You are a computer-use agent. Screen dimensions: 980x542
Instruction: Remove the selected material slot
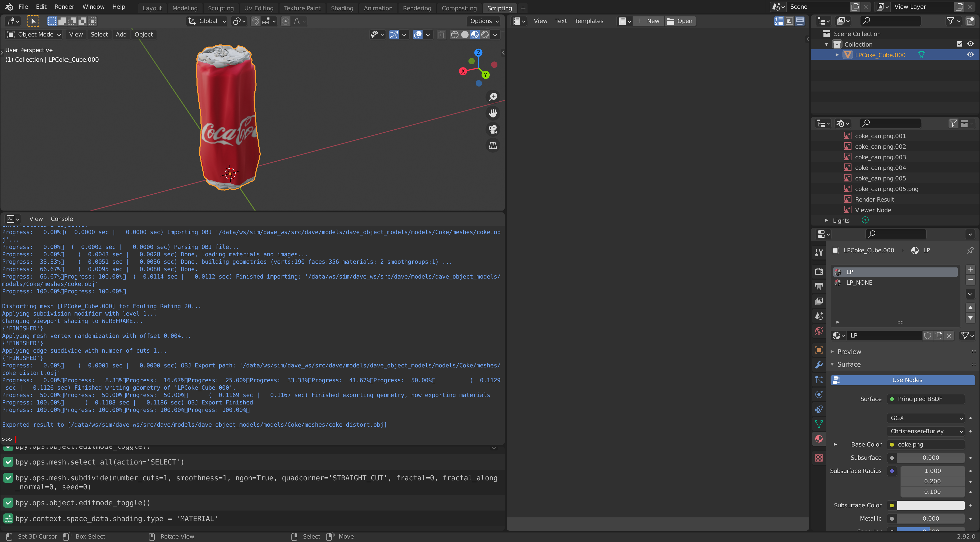click(970, 280)
